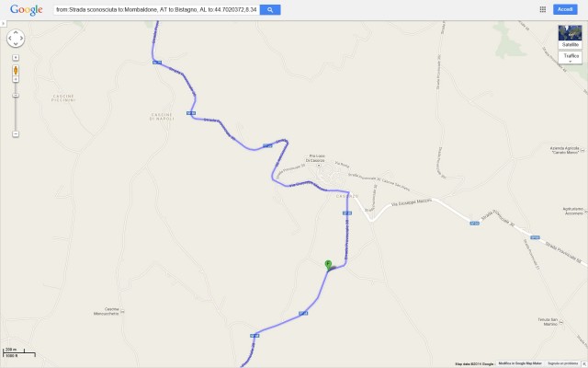
Task: Open Modifica in Google Map Maker link
Action: [x=520, y=363]
